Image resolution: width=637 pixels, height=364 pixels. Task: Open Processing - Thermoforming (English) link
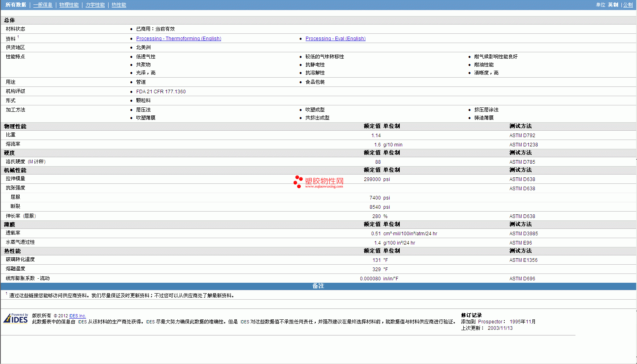click(179, 39)
